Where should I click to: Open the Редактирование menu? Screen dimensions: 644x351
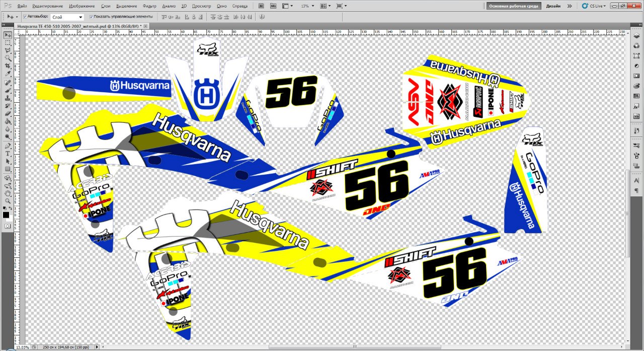point(48,6)
